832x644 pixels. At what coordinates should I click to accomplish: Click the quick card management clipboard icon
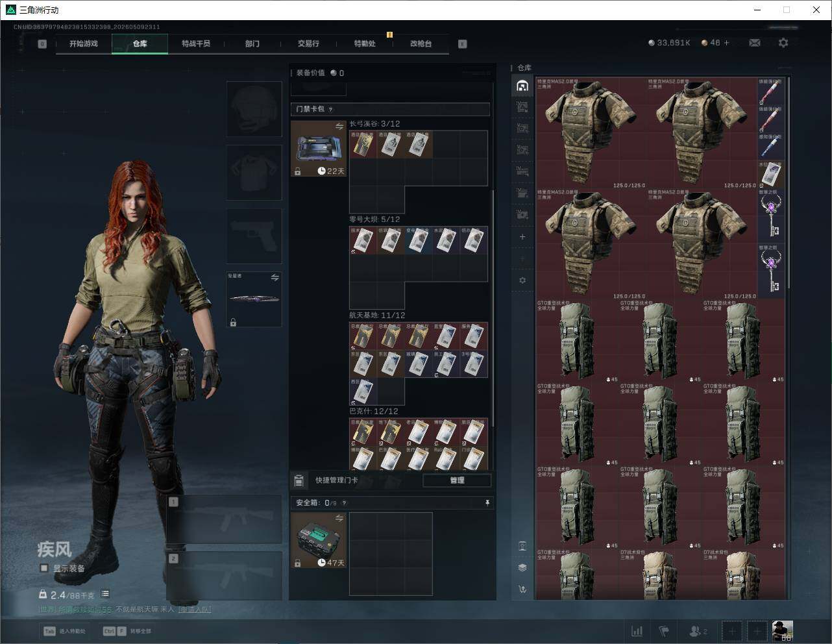(x=299, y=480)
